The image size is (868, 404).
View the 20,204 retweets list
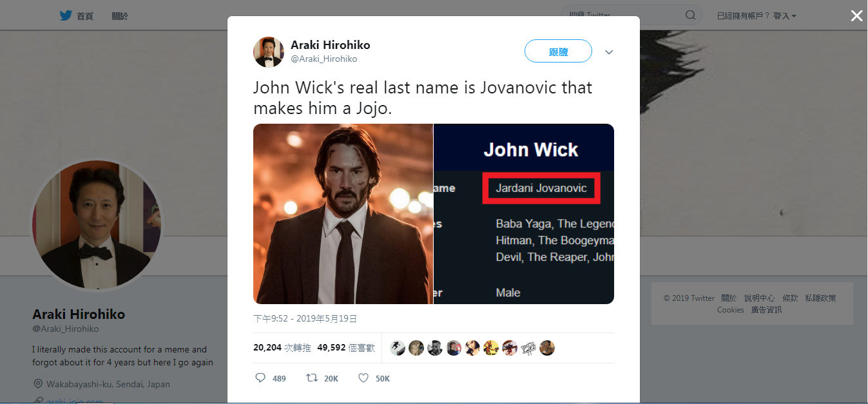pyautogui.click(x=282, y=347)
